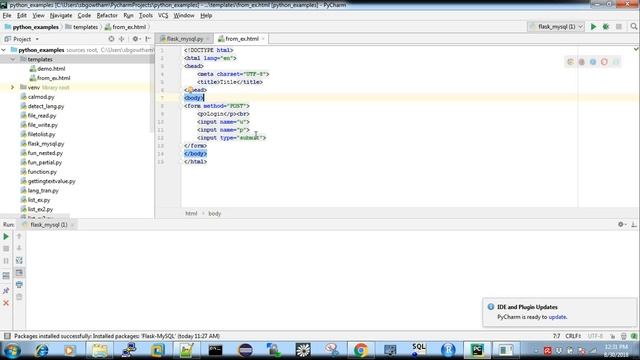Preview in Safari browser icon in editor
This screenshot has width=640, height=360.
click(593, 62)
